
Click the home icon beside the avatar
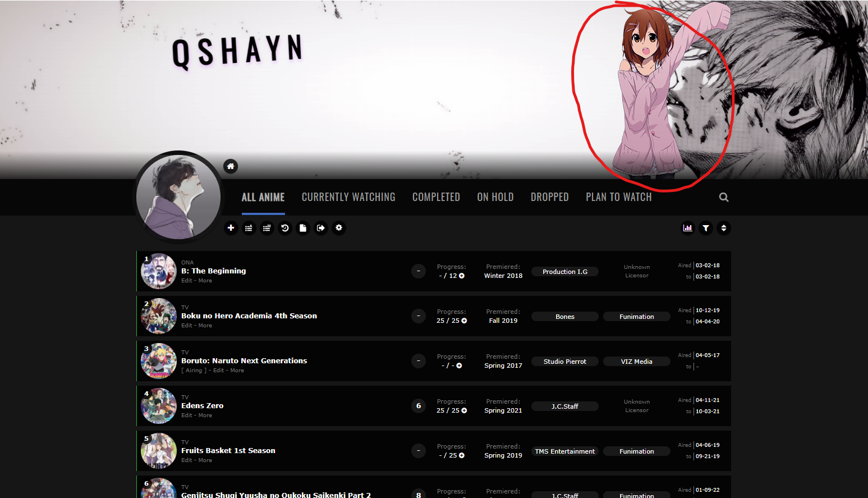tap(231, 166)
